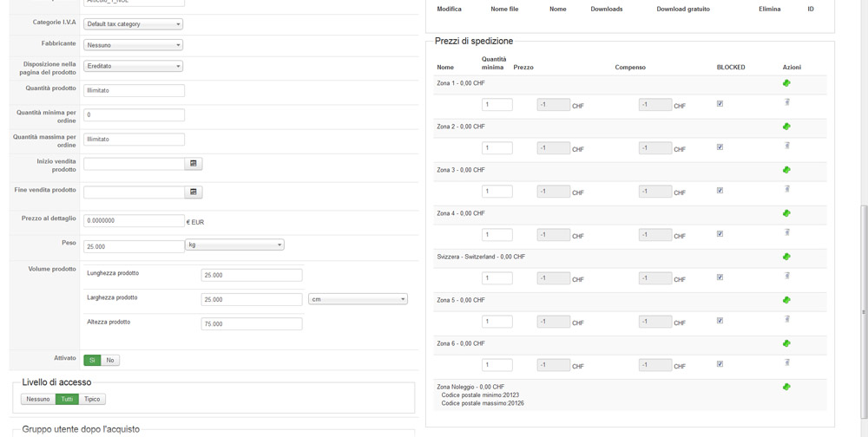
Task: Set Attivato toggle to No
Action: click(110, 360)
